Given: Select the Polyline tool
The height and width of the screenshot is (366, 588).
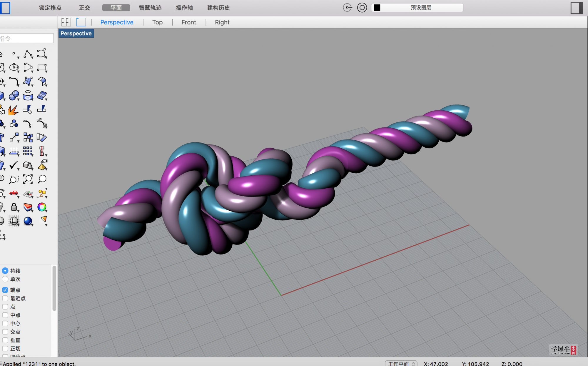Looking at the screenshot, I should [x=28, y=54].
